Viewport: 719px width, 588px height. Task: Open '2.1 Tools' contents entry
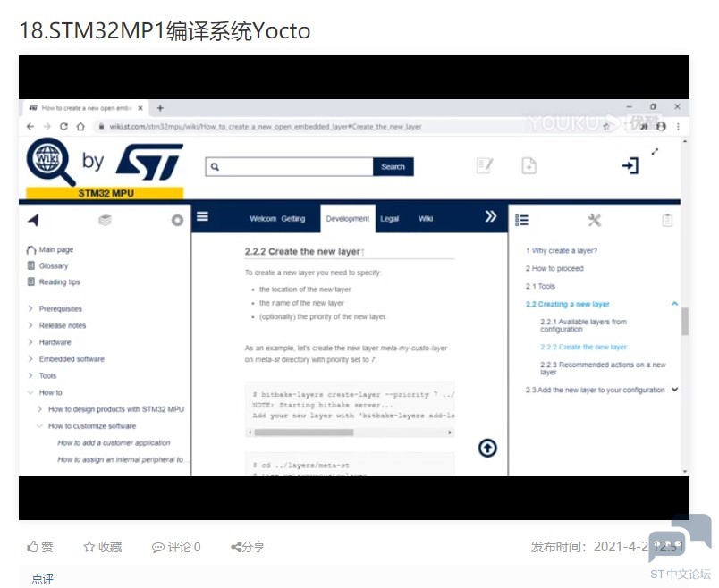coord(540,287)
